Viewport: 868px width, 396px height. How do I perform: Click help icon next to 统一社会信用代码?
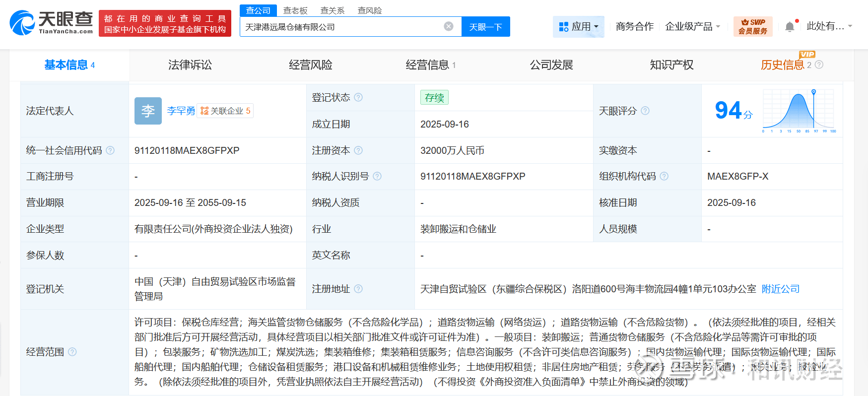[110, 150]
